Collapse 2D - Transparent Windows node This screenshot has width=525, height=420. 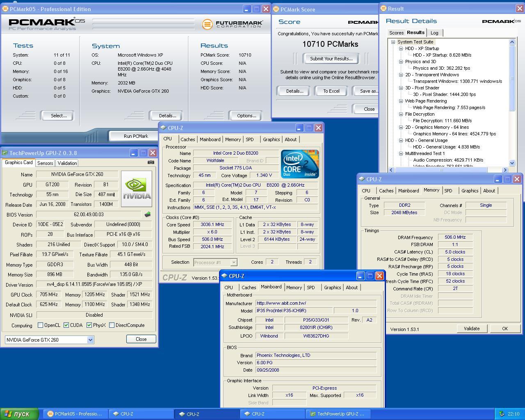[x=401, y=75]
